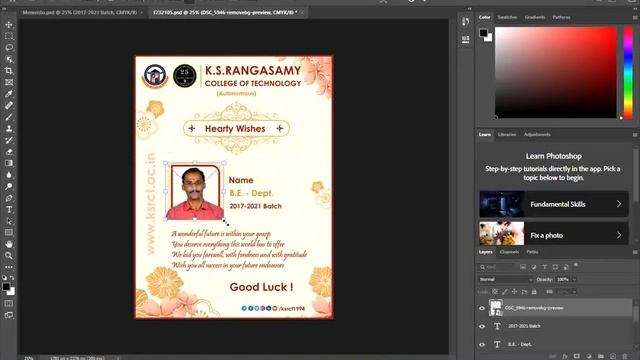Select the Crop tool
The width and height of the screenshot is (640, 360).
point(9,71)
